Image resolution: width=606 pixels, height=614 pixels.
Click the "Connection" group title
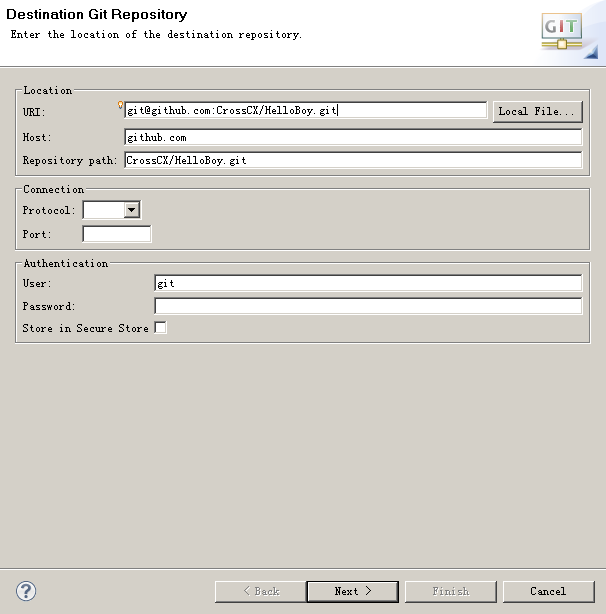point(54,189)
